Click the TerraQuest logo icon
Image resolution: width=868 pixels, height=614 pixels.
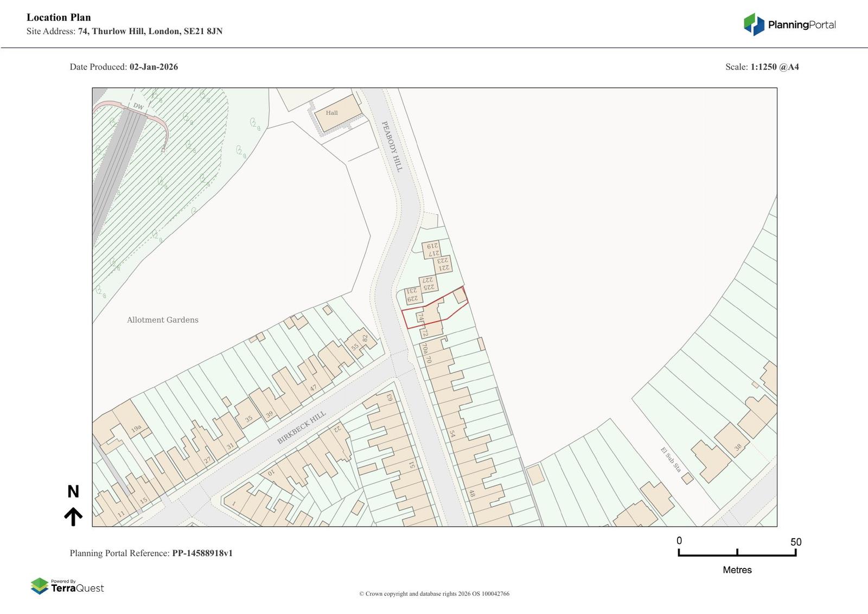[x=40, y=586]
